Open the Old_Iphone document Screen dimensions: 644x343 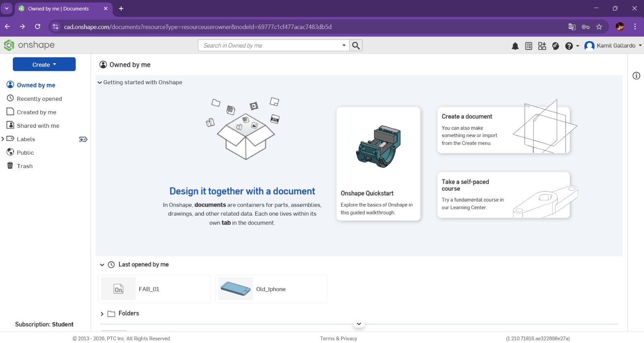pos(272,289)
